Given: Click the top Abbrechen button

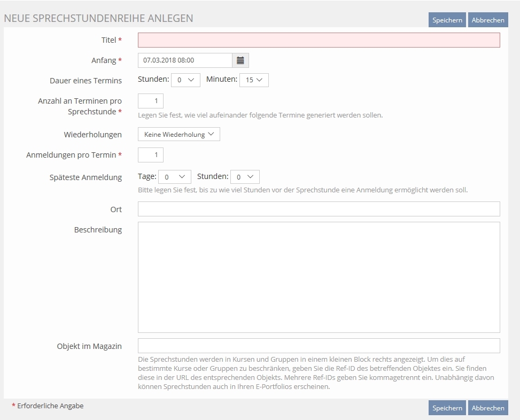Looking at the screenshot, I should pyautogui.click(x=487, y=20).
